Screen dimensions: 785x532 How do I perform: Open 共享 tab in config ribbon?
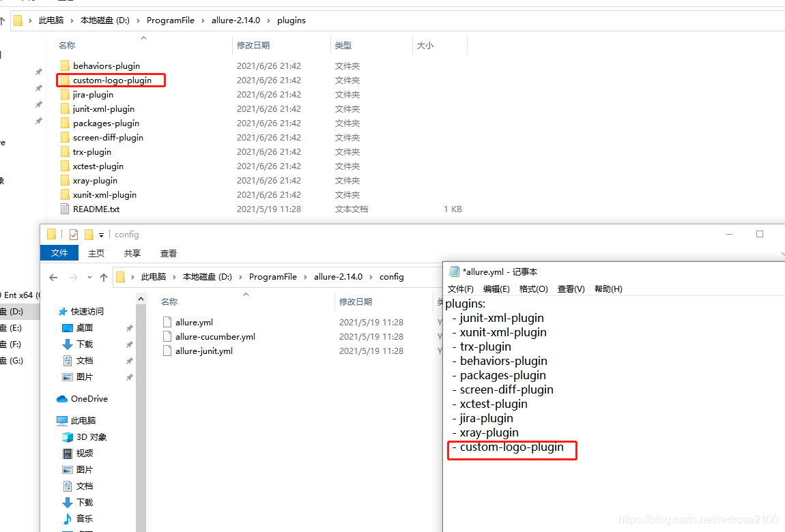tap(132, 254)
